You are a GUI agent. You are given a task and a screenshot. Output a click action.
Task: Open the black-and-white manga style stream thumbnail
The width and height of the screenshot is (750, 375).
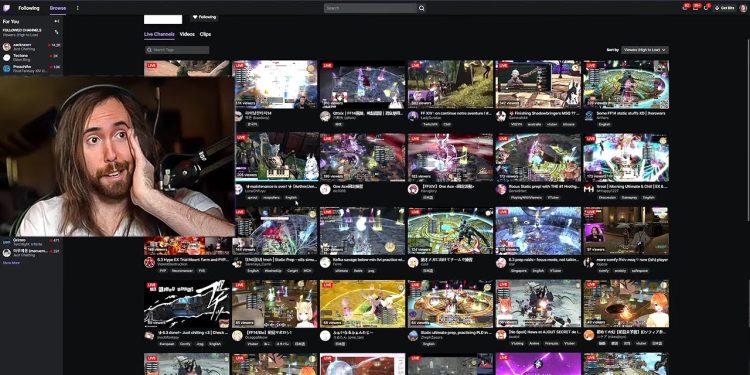[x=187, y=304]
